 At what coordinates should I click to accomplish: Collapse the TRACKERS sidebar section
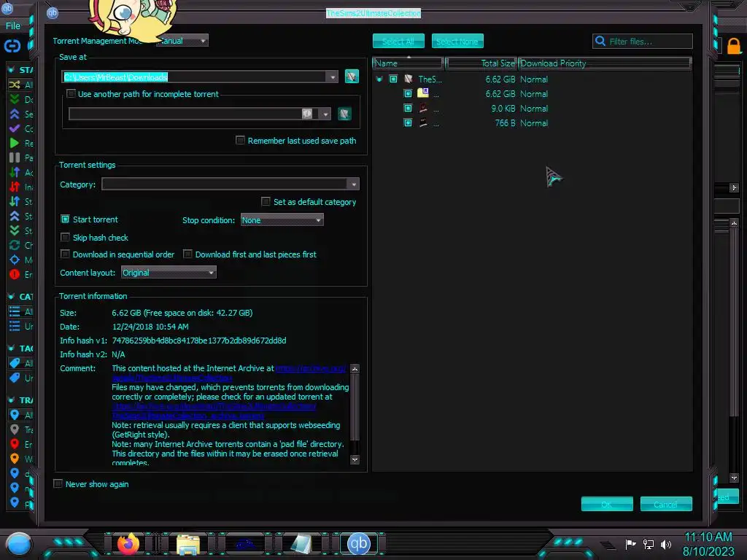pyautogui.click(x=11, y=400)
